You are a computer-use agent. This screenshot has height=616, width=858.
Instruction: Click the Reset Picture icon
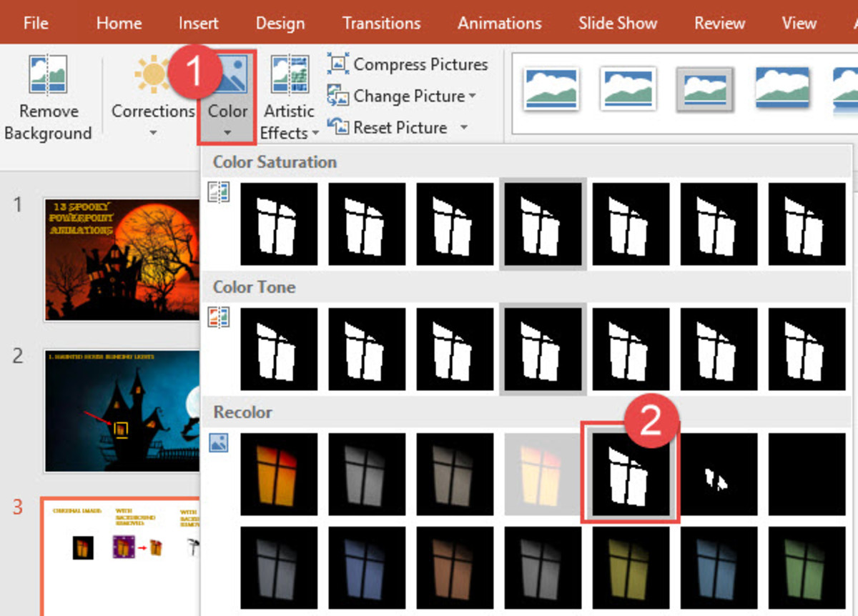337,127
